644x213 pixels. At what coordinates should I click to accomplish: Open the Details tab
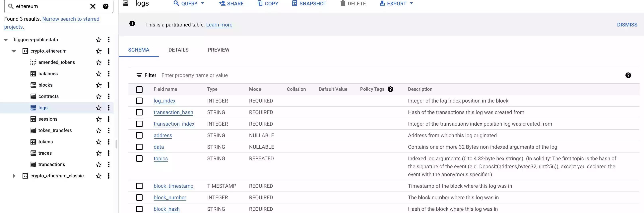[178, 50]
